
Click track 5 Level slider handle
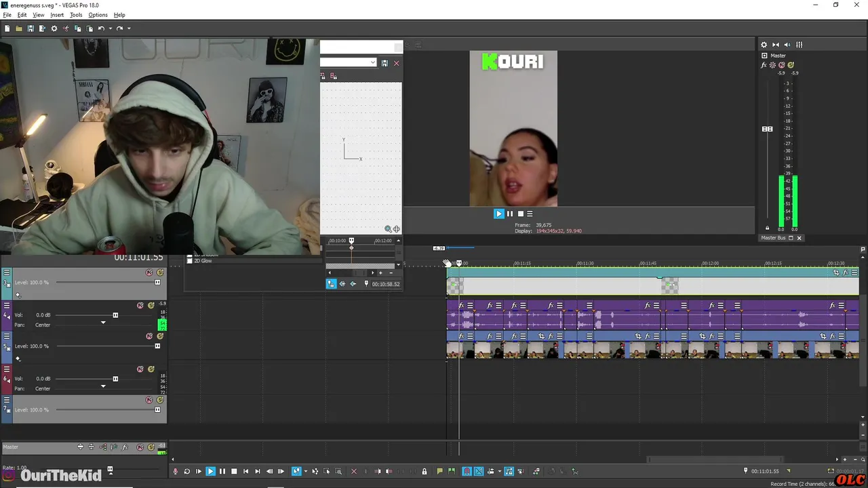(157, 346)
